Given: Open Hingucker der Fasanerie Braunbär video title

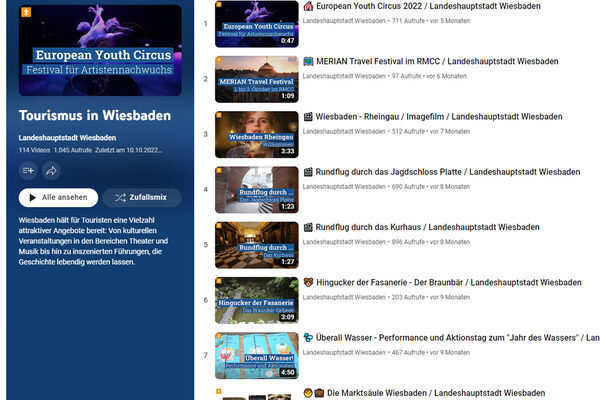Looking at the screenshot, I should pos(449,282).
